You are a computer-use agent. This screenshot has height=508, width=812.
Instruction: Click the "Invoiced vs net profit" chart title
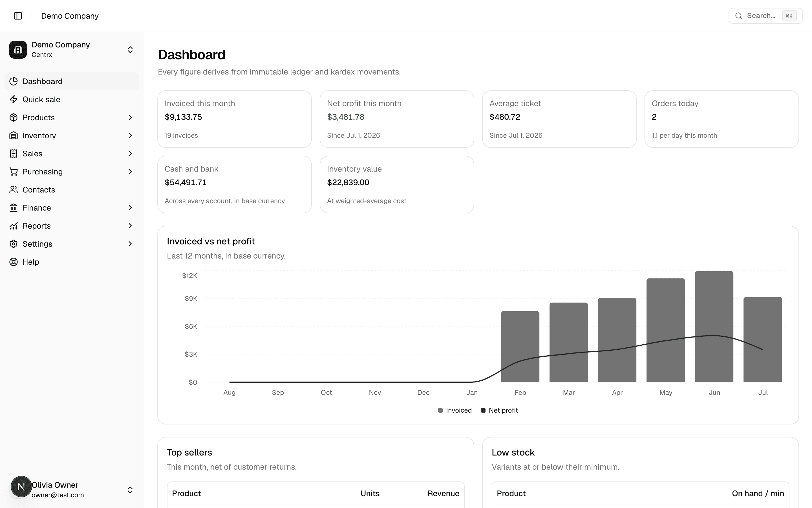click(211, 242)
